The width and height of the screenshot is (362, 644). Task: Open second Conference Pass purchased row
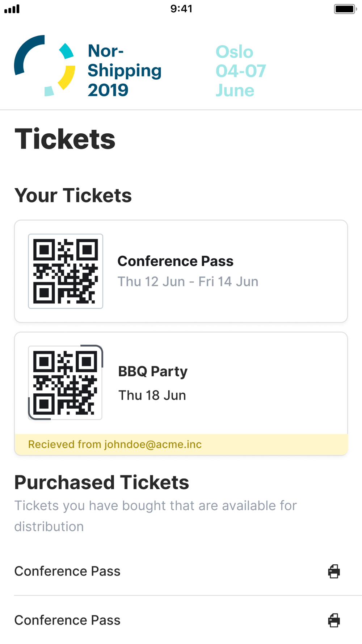coord(181,620)
